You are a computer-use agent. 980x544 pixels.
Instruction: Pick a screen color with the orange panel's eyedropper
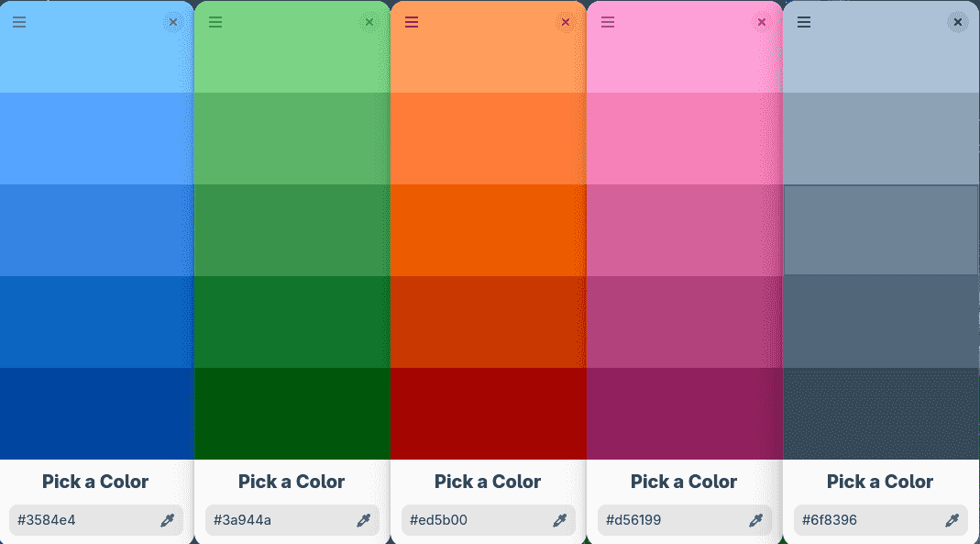tap(559, 520)
